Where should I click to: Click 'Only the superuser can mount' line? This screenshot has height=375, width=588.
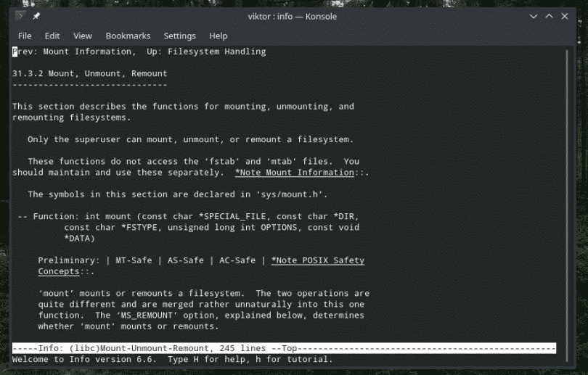(190, 139)
